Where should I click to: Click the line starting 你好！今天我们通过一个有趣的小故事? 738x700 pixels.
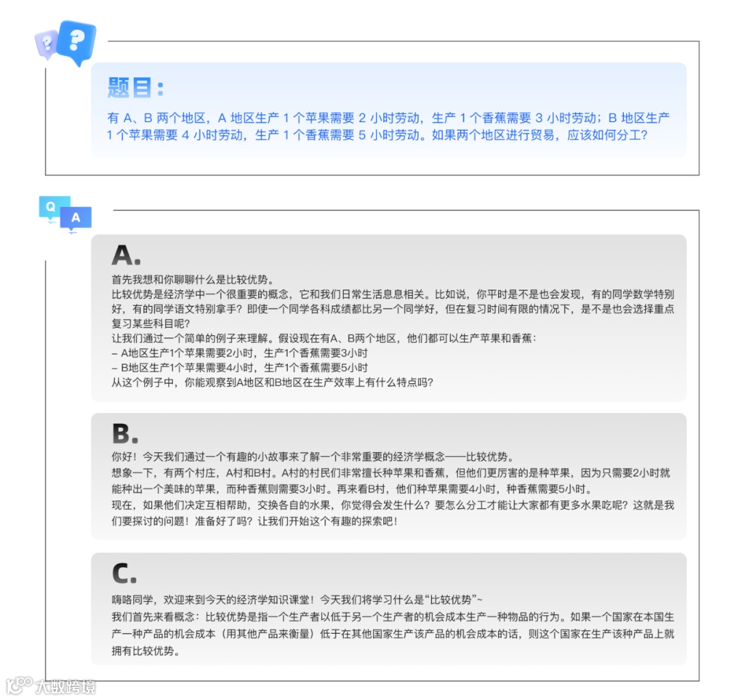(314, 457)
